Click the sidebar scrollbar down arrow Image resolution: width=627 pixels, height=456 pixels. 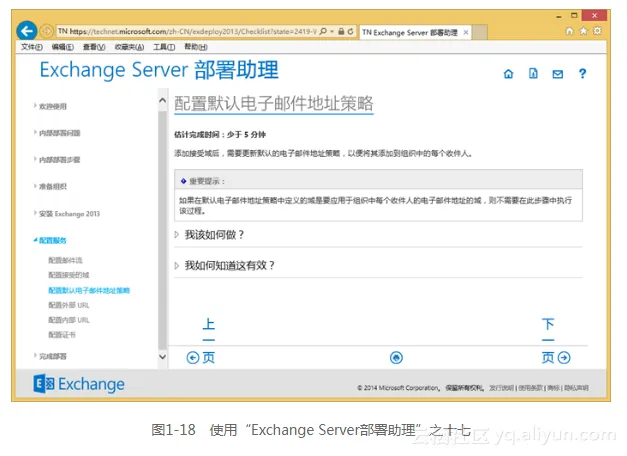[x=163, y=356]
